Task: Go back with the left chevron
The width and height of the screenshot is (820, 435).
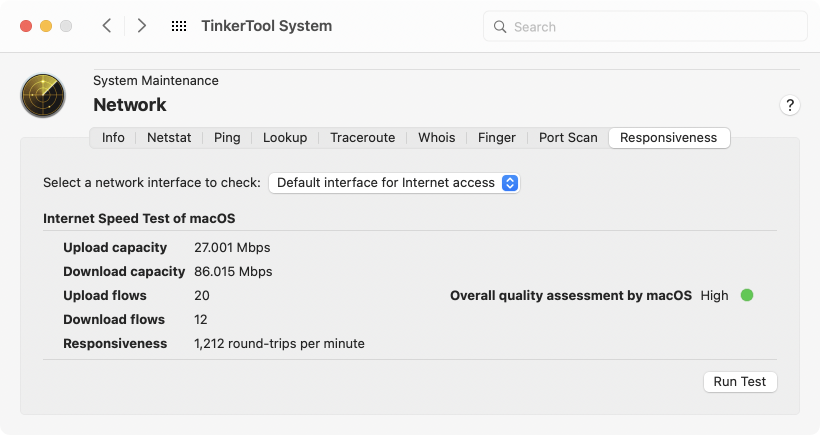Action: [x=107, y=26]
